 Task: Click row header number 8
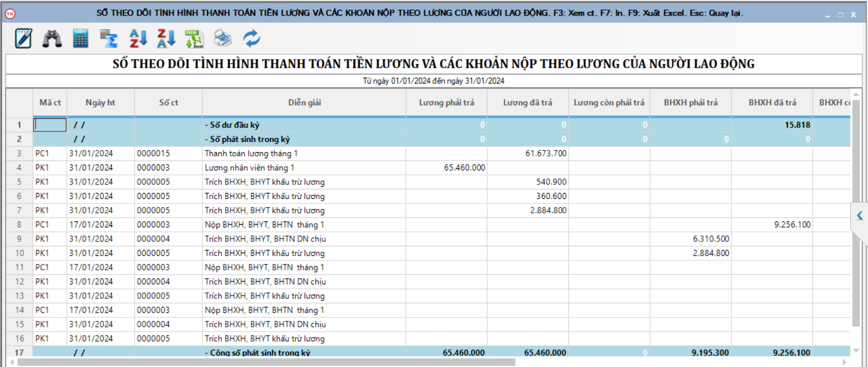[19, 225]
